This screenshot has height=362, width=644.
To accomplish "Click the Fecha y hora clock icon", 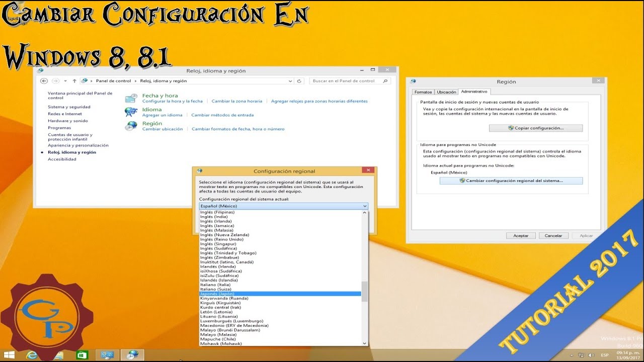I will point(131,98).
